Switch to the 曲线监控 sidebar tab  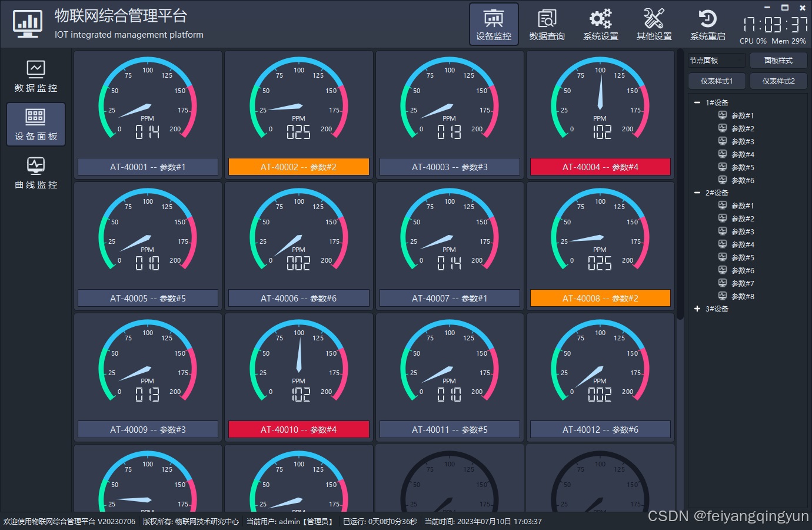point(36,173)
